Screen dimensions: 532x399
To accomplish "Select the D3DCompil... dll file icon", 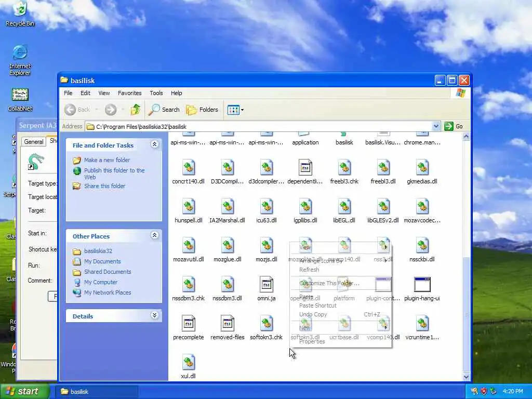I will pos(228,168).
